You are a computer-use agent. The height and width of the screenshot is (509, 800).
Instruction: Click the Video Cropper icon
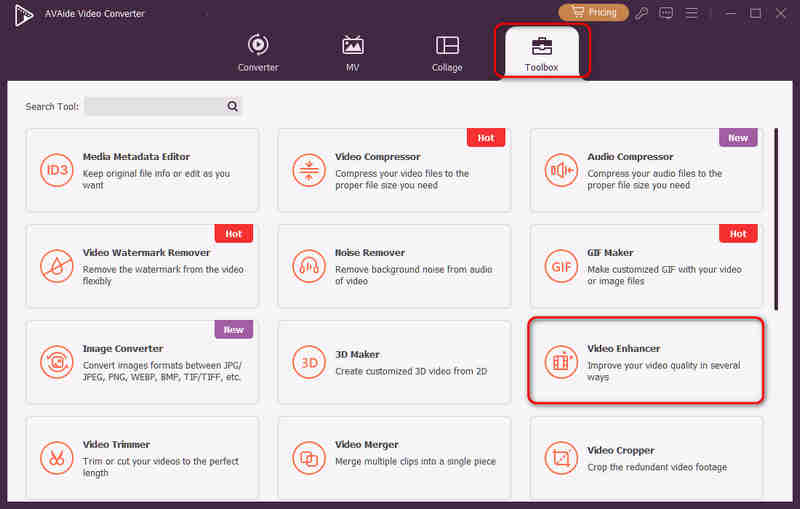coord(561,458)
